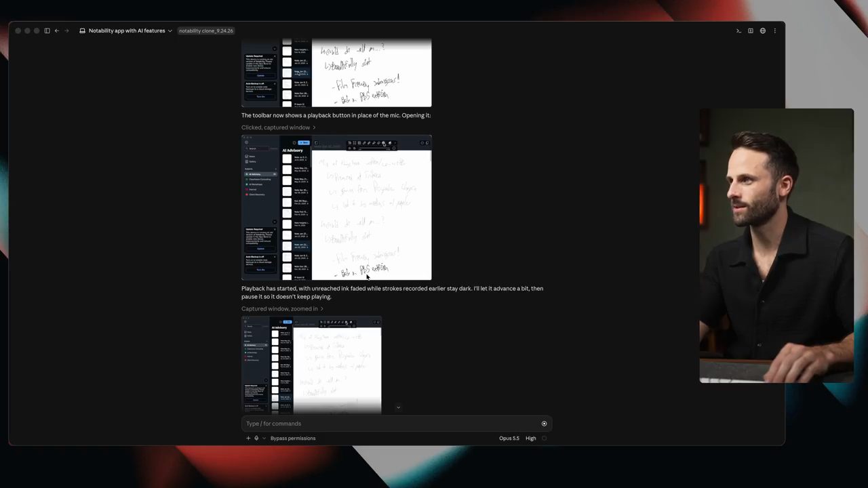Click the 'Playback has started' message text
The width and height of the screenshot is (868, 488).
[392, 292]
